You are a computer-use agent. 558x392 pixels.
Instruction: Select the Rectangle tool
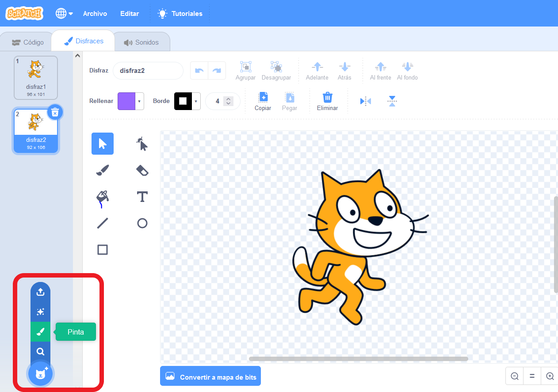point(103,250)
